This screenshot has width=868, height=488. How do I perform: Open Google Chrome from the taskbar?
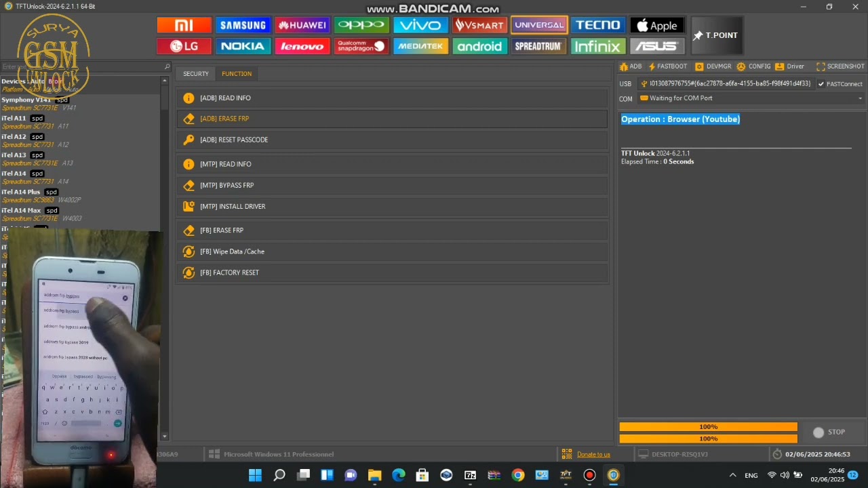pos(518,475)
